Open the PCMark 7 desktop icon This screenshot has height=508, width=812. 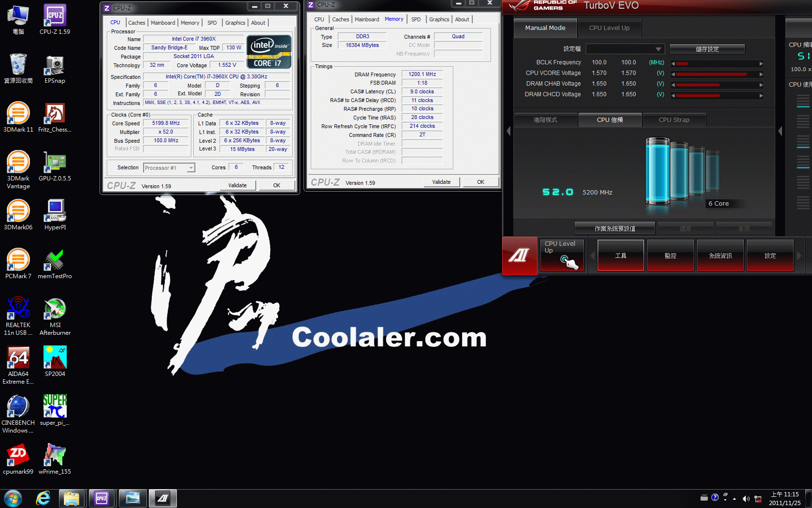point(18,264)
